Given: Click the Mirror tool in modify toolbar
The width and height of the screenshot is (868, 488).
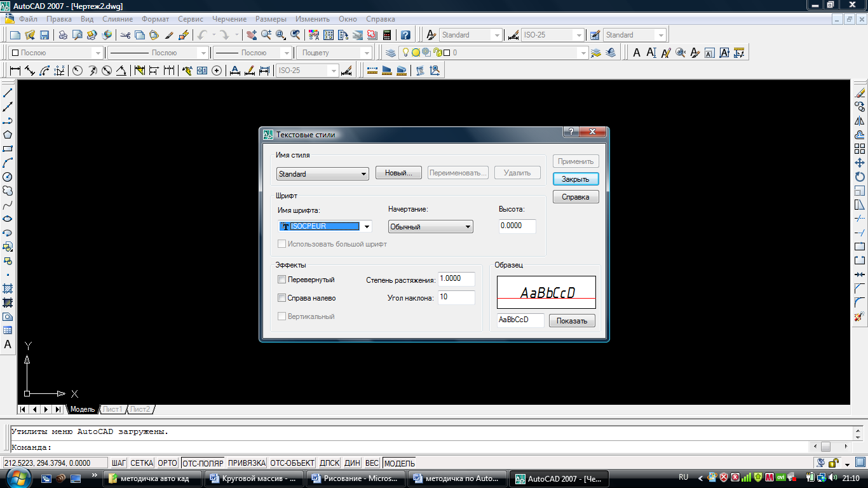Looking at the screenshot, I should tap(860, 121).
